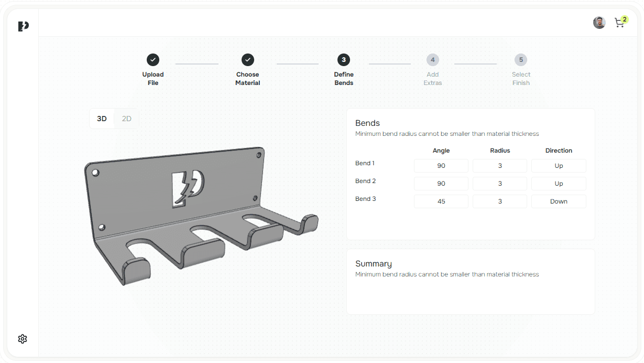The image size is (644, 363).
Task: Open the Bend 1 Direction dropdown
Action: (559, 166)
